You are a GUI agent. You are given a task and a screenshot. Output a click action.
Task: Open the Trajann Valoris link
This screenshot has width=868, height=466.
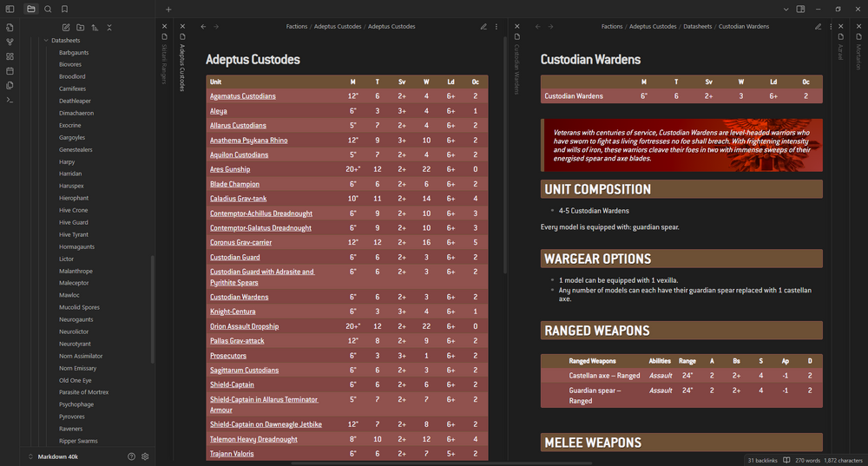232,454
